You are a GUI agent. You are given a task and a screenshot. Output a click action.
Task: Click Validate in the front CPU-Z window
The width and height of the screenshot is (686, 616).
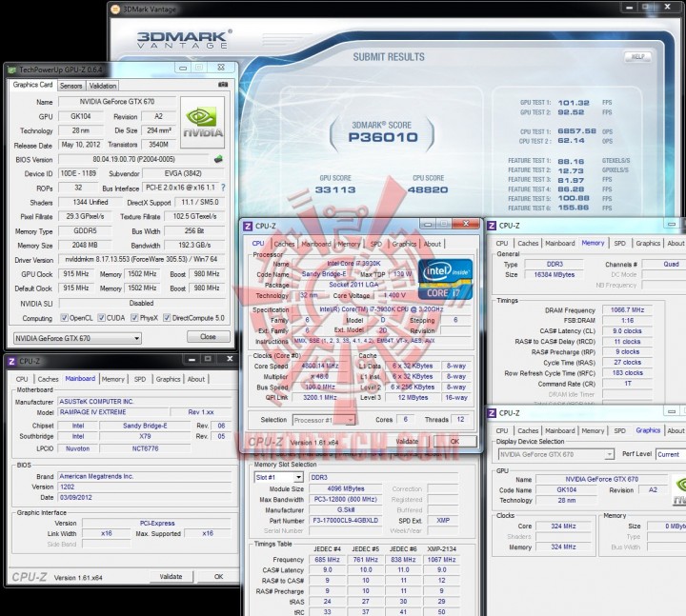pos(407,441)
